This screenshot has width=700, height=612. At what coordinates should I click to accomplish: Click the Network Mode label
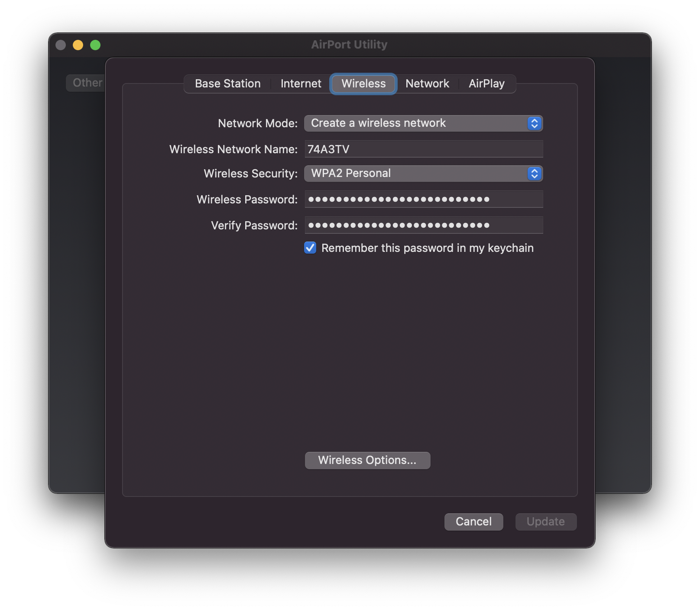click(x=258, y=123)
